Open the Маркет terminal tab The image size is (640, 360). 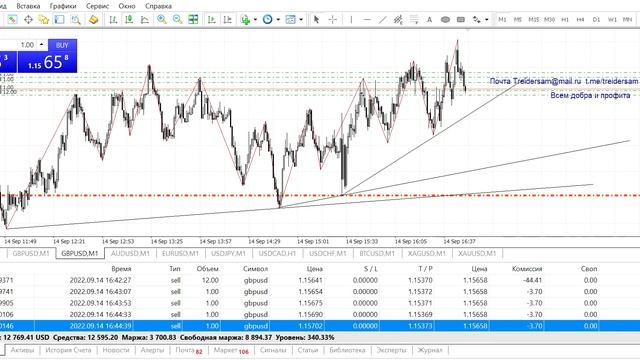click(231, 351)
